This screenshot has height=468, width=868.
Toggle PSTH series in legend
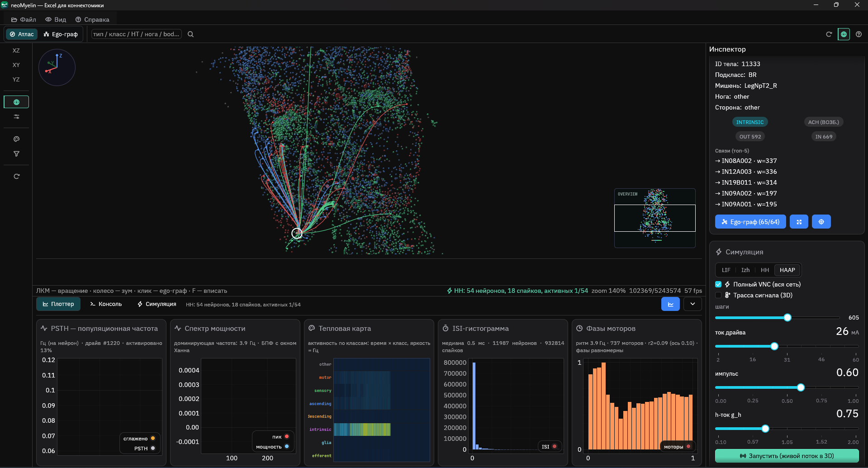point(145,449)
